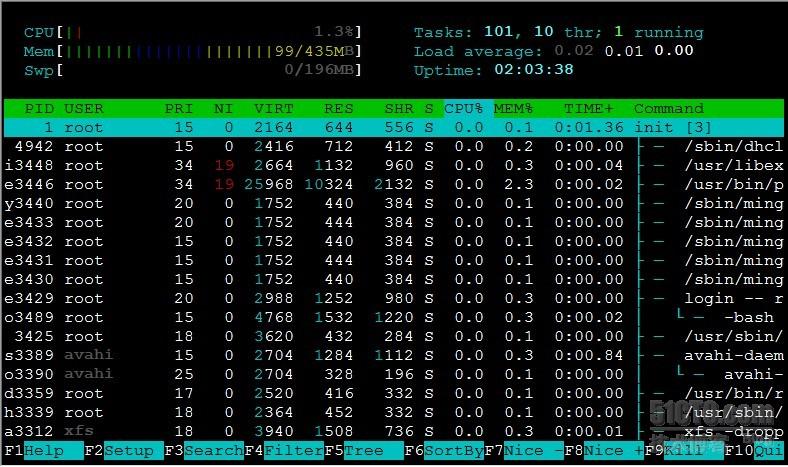Sort by the TIME+ column header
The image size is (788, 467).
(x=588, y=109)
